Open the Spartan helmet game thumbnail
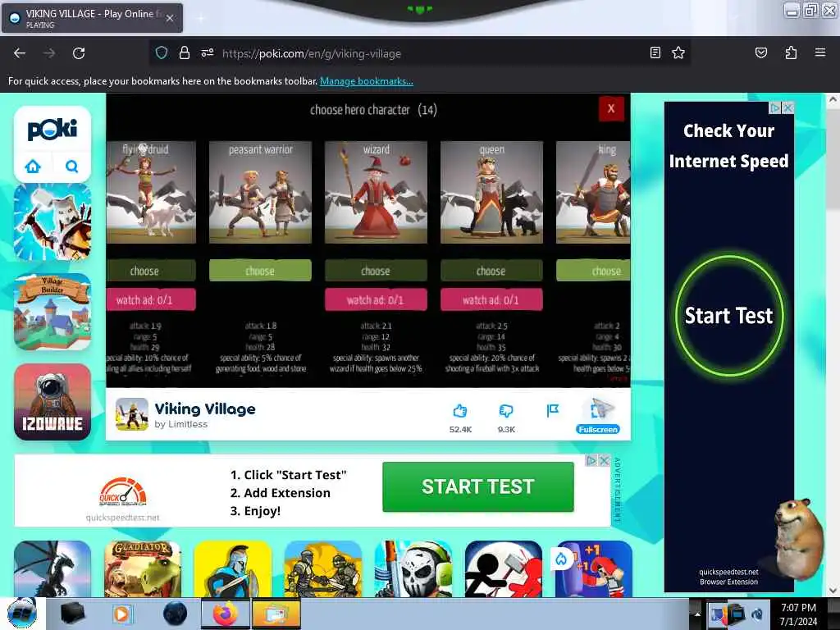 (x=232, y=568)
